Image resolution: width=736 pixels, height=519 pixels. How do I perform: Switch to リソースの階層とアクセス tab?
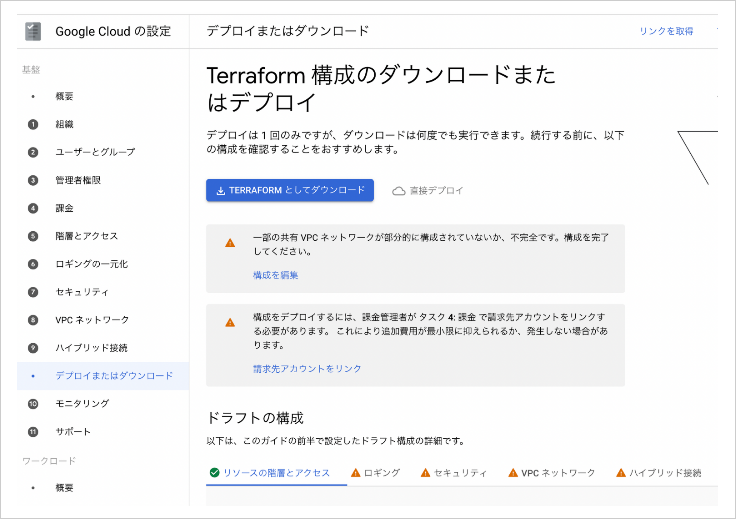point(276,473)
